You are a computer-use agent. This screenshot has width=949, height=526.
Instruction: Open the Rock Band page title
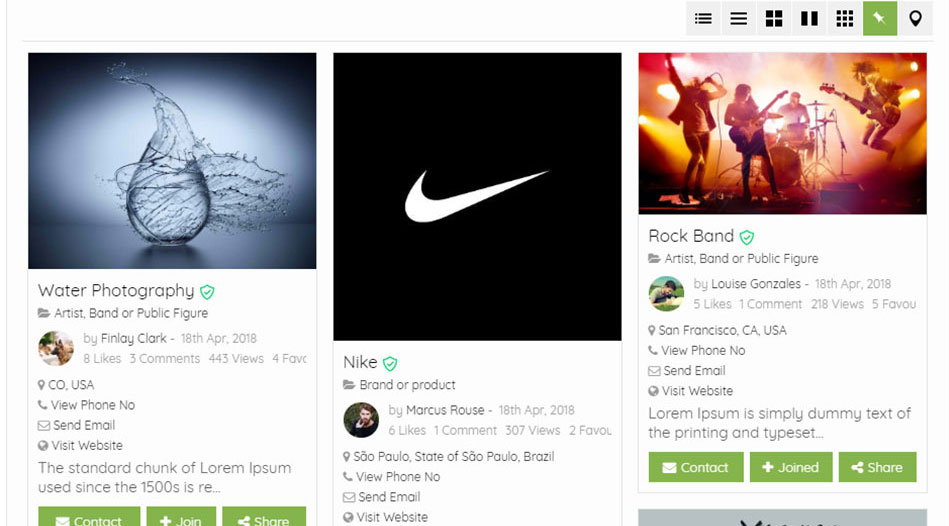tap(691, 236)
